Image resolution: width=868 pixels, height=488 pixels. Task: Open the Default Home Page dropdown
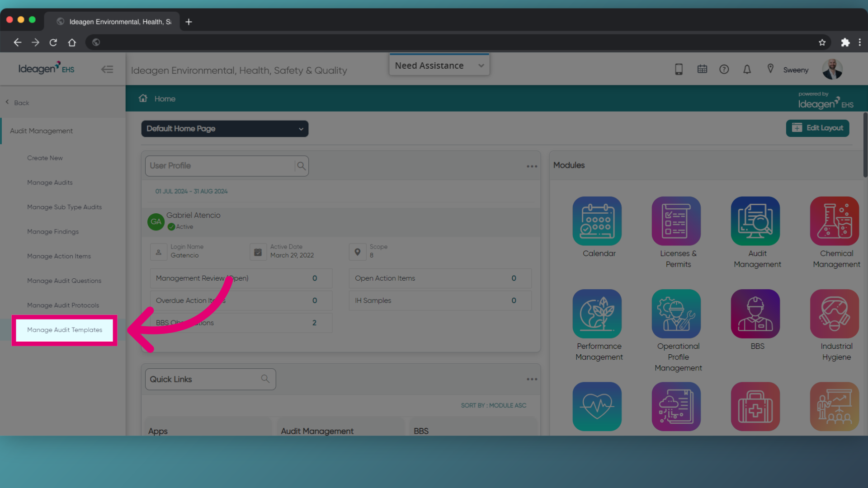[225, 129]
